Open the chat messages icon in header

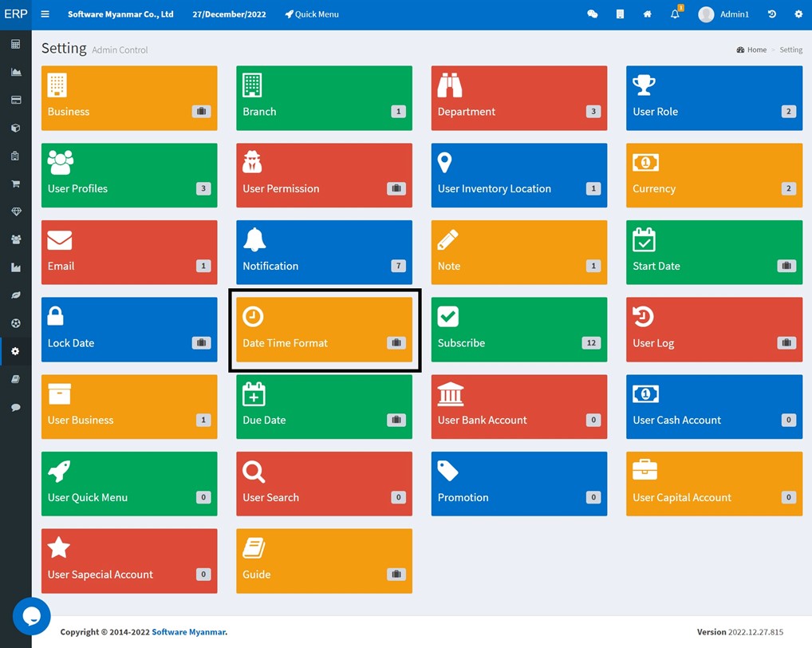pyautogui.click(x=593, y=14)
